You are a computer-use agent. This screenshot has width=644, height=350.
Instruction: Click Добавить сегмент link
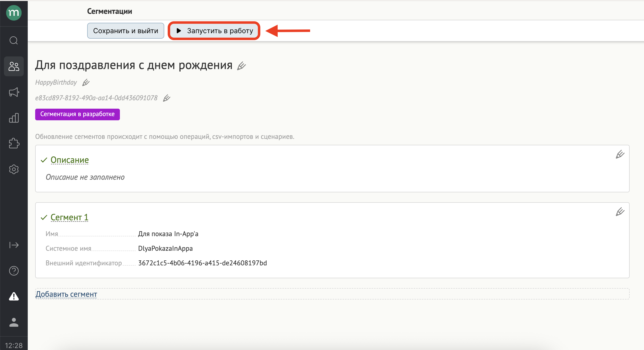[x=66, y=294]
